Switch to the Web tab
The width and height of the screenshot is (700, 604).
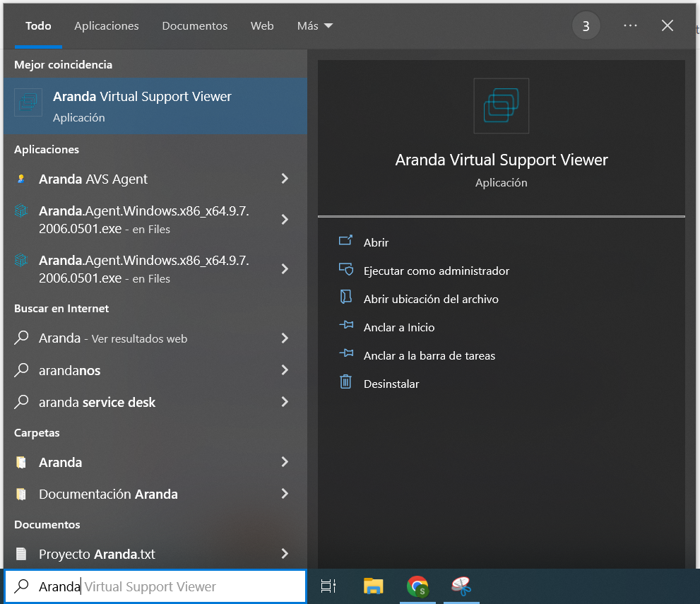(x=262, y=26)
